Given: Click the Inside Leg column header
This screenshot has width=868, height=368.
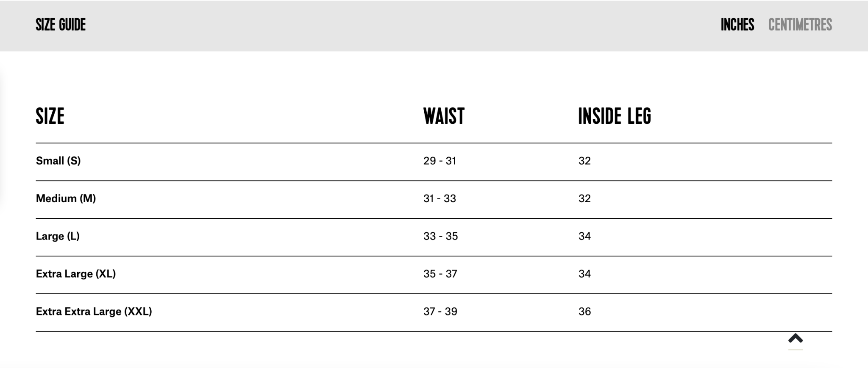Looking at the screenshot, I should point(614,116).
